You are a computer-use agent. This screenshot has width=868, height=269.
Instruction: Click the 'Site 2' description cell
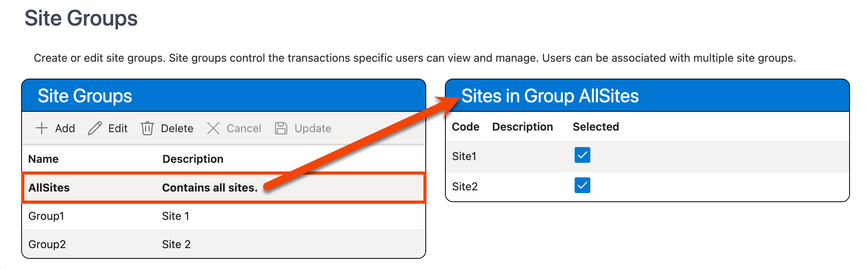176,244
